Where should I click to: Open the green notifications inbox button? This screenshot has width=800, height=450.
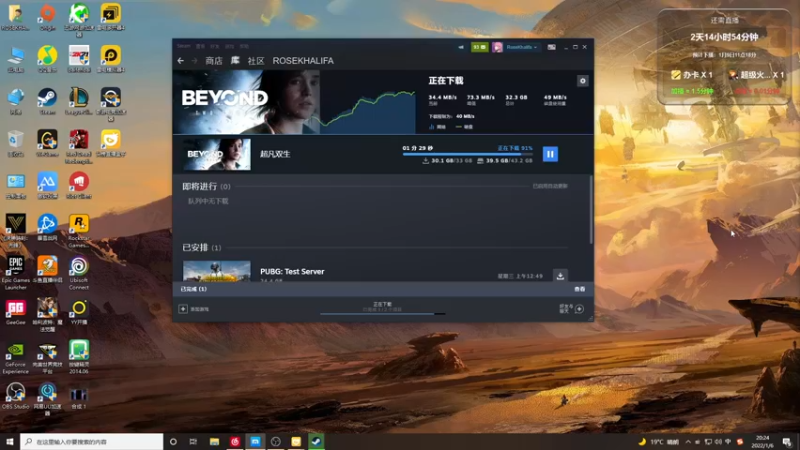point(480,47)
